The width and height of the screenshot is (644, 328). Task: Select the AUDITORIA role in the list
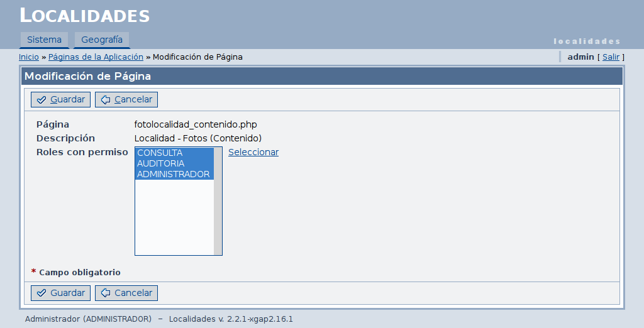click(x=160, y=163)
